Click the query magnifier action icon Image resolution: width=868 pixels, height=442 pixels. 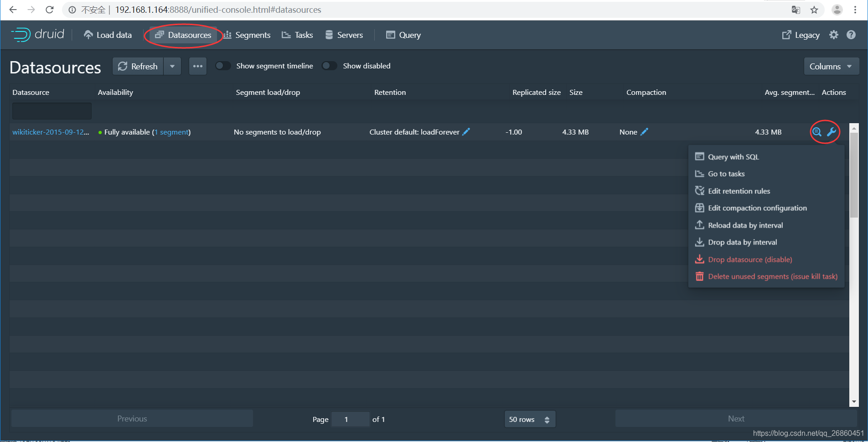pyautogui.click(x=817, y=132)
